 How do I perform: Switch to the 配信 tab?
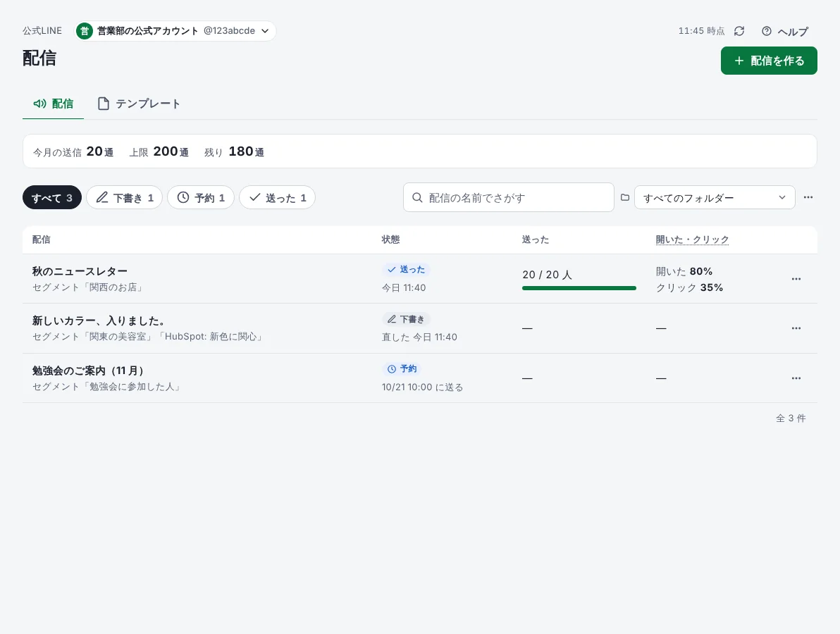[x=53, y=104]
